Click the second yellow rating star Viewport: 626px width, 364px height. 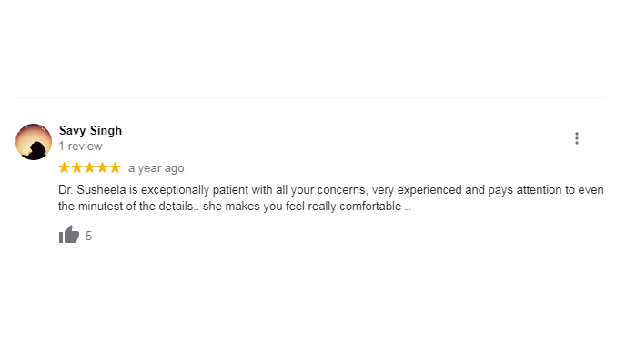[76, 167]
